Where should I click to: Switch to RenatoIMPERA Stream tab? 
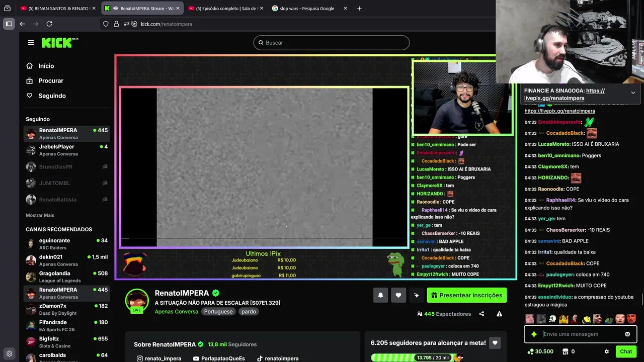point(141,8)
